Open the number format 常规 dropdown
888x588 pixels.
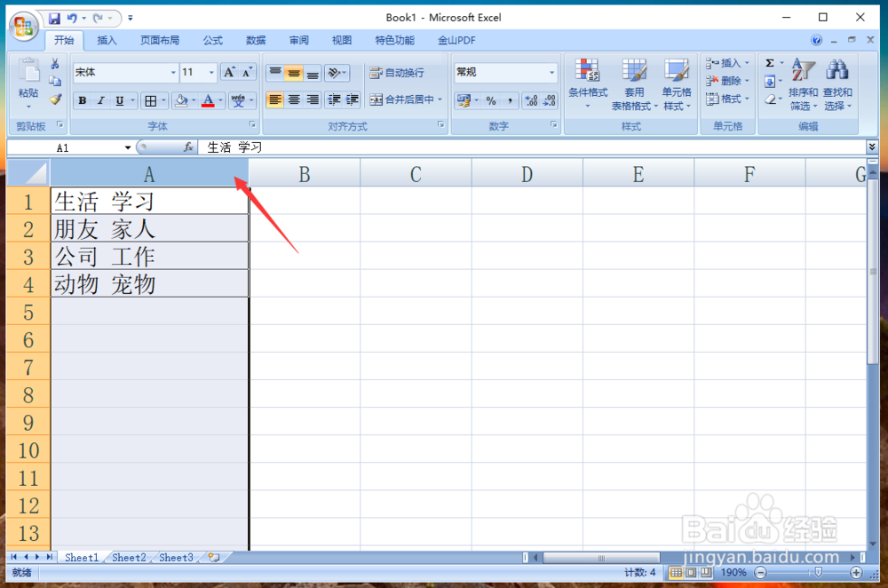click(x=551, y=73)
